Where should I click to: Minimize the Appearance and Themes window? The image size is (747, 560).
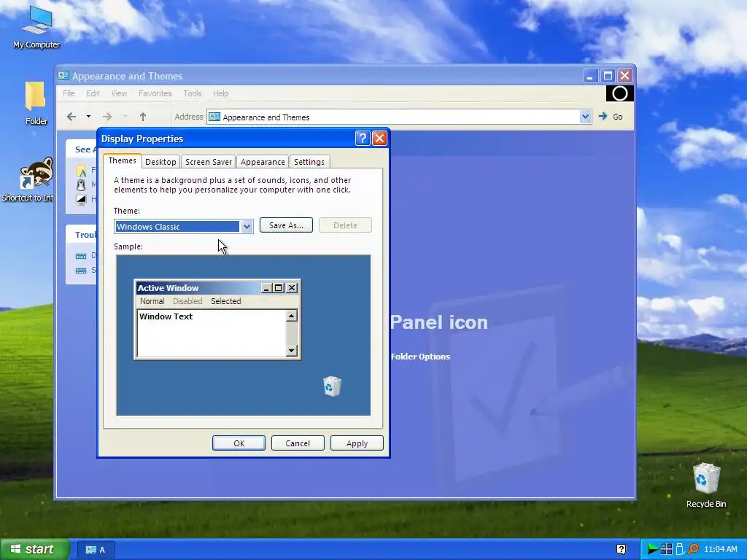coord(590,76)
